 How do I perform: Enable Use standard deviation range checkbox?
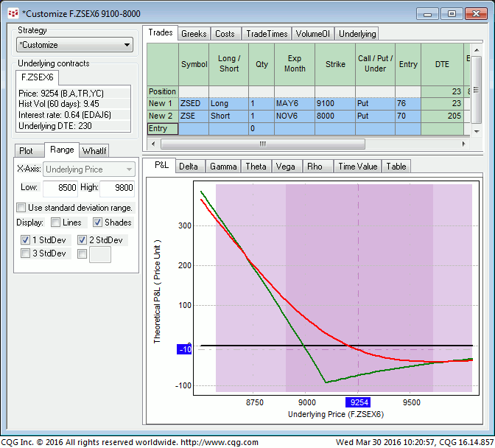click(x=21, y=208)
